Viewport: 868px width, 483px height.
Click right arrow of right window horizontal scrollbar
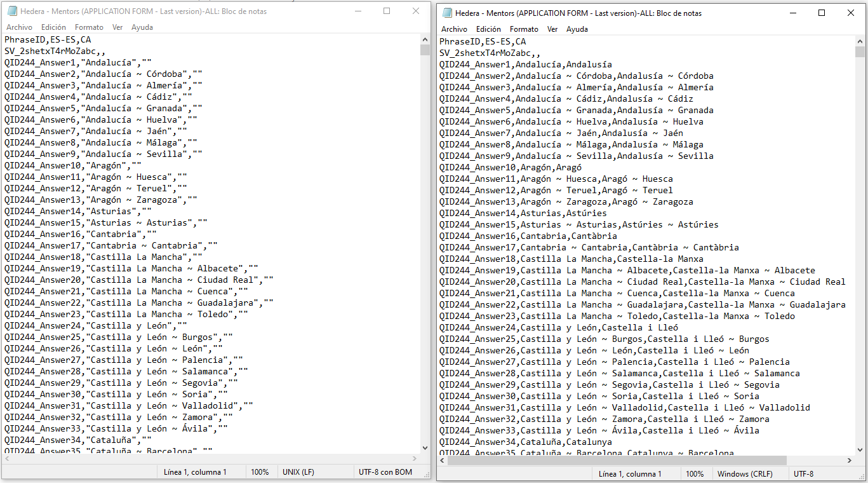849,461
